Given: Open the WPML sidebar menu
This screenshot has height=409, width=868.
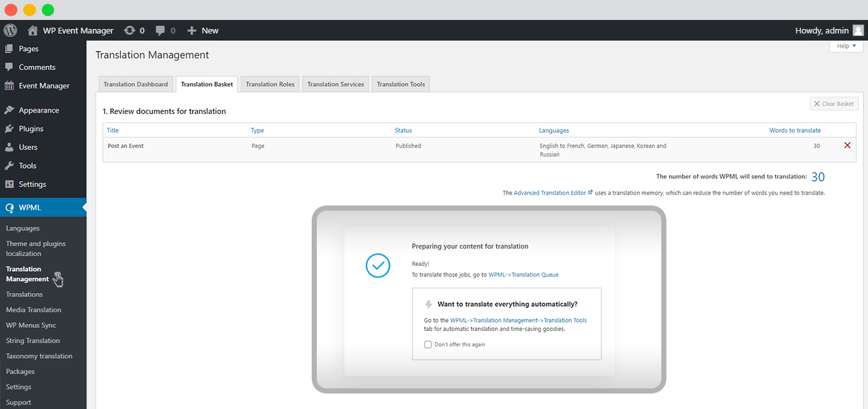Looking at the screenshot, I should point(43,207).
